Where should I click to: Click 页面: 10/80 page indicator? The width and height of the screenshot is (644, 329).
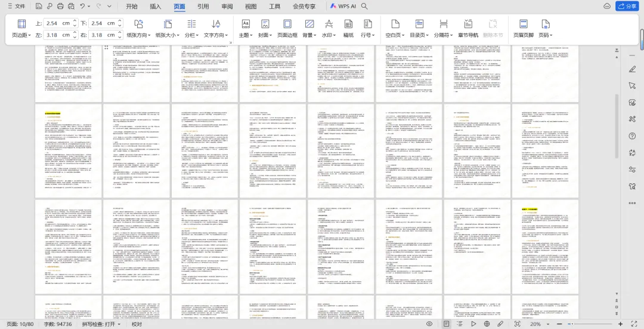click(x=20, y=324)
